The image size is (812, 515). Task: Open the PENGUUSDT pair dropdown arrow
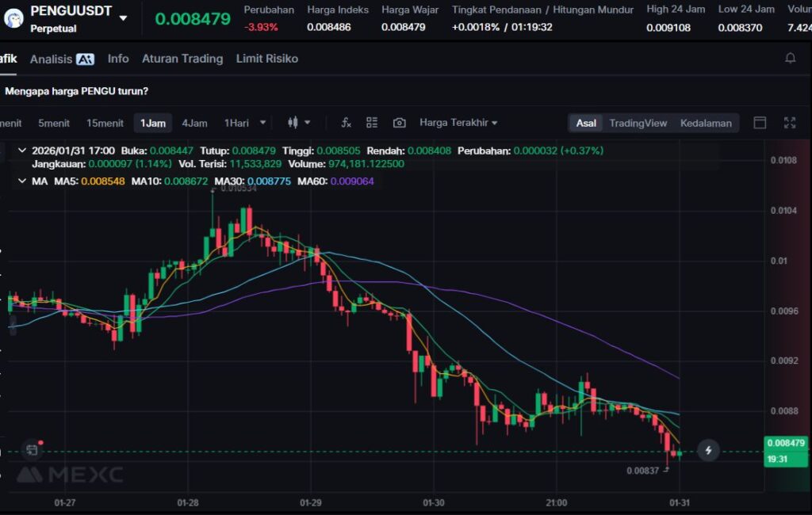coord(123,17)
